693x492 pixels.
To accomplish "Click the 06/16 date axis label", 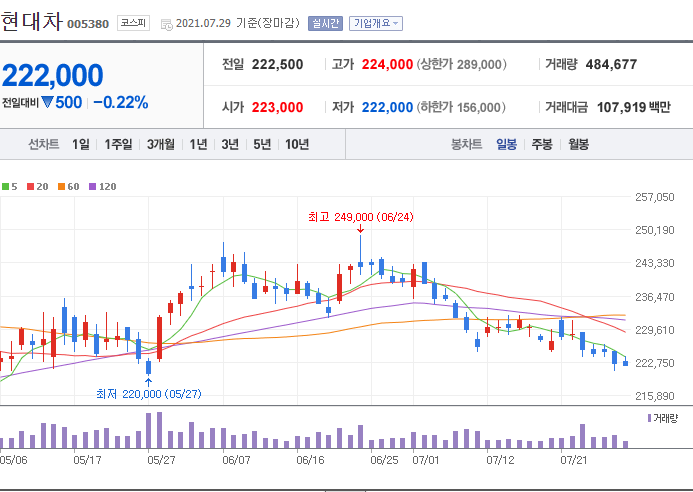I will click(x=310, y=460).
